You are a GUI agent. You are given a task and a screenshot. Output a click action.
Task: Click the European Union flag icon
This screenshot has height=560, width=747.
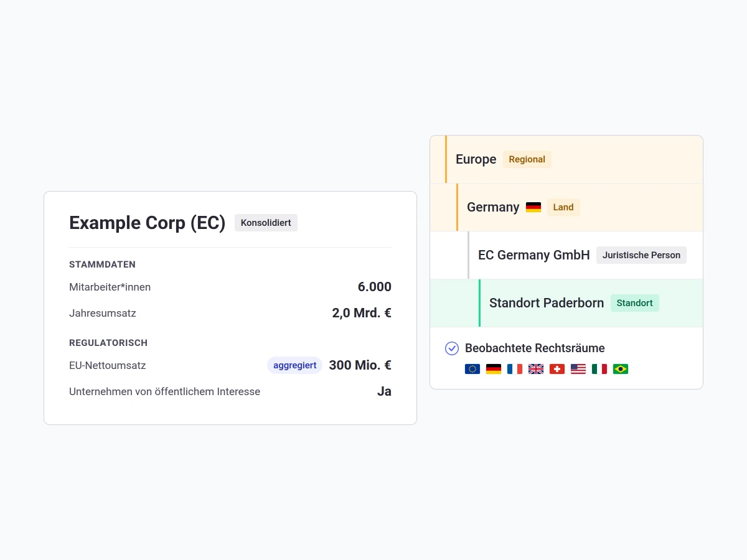[472, 369]
